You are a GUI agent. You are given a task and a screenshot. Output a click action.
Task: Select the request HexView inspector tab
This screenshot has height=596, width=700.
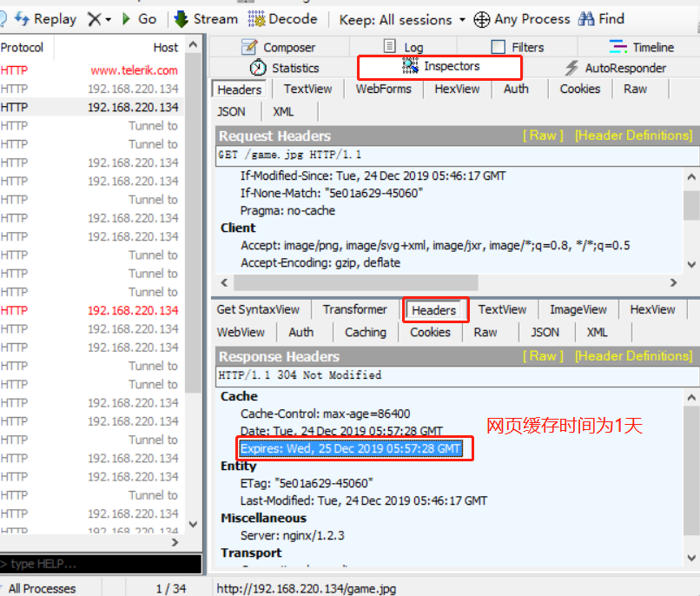[x=457, y=89]
